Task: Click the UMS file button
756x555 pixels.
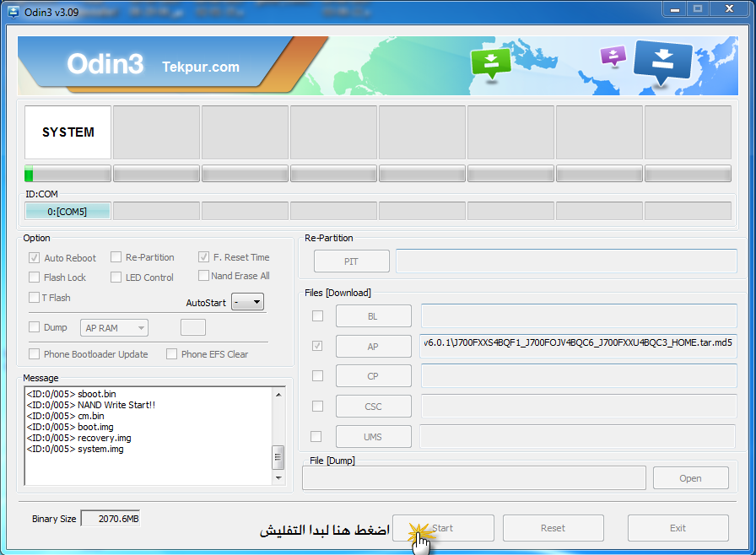Action: [374, 436]
